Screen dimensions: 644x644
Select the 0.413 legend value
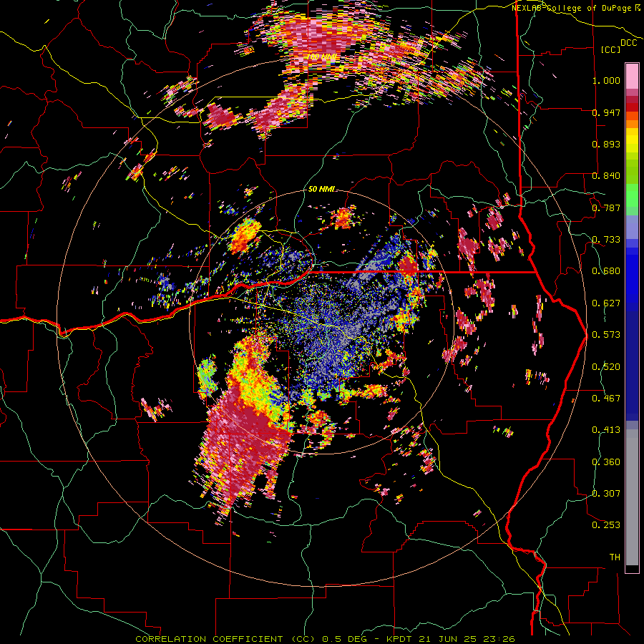(606, 430)
